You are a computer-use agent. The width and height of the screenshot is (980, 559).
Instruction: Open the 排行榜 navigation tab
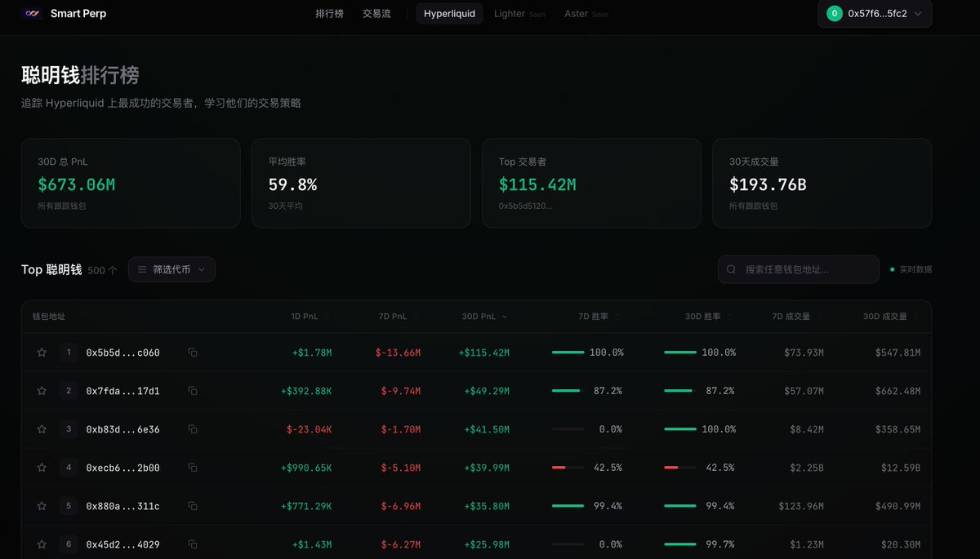click(x=329, y=14)
